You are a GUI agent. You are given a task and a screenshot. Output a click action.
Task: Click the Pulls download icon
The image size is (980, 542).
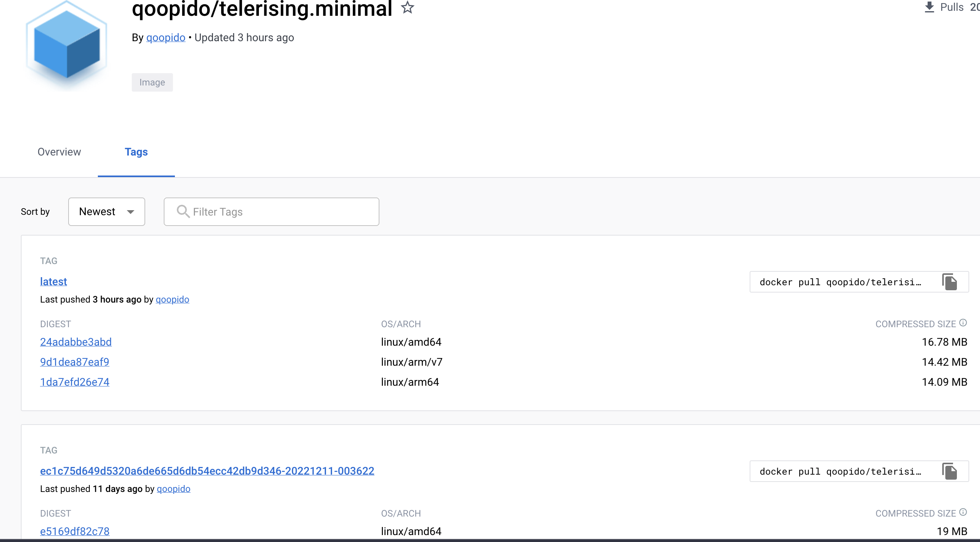tap(929, 7)
